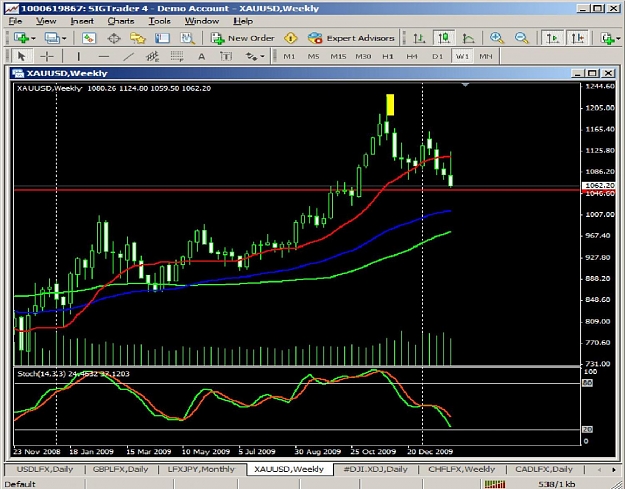Screen dimensions: 625x489
Task: Switch to the M1 timeframe
Action: 289,56
